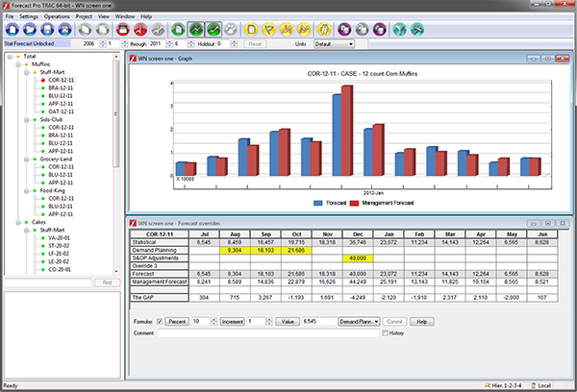Viewport: 577px width, 392px height.
Task: Click the gray icon between the purple icons
Action: tap(363, 30)
